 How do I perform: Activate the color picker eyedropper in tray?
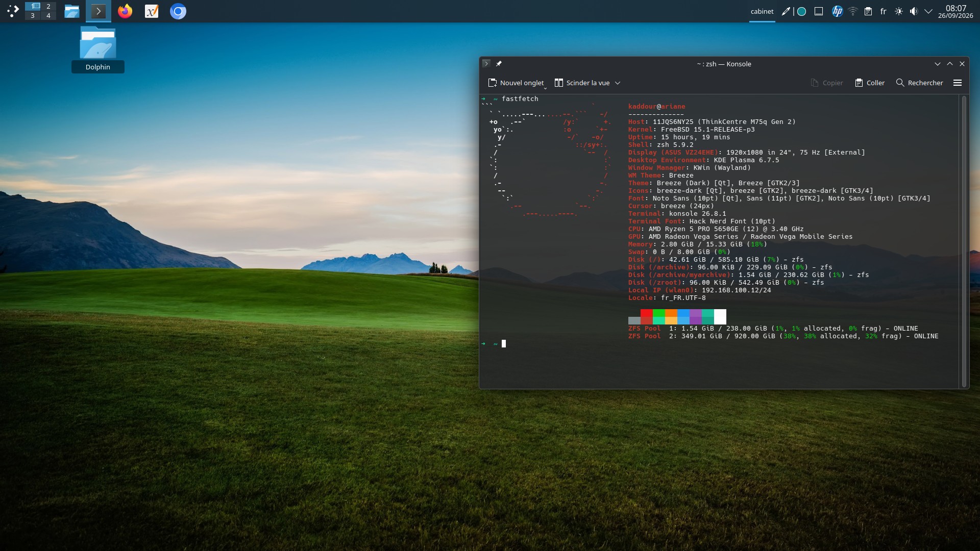tap(786, 11)
